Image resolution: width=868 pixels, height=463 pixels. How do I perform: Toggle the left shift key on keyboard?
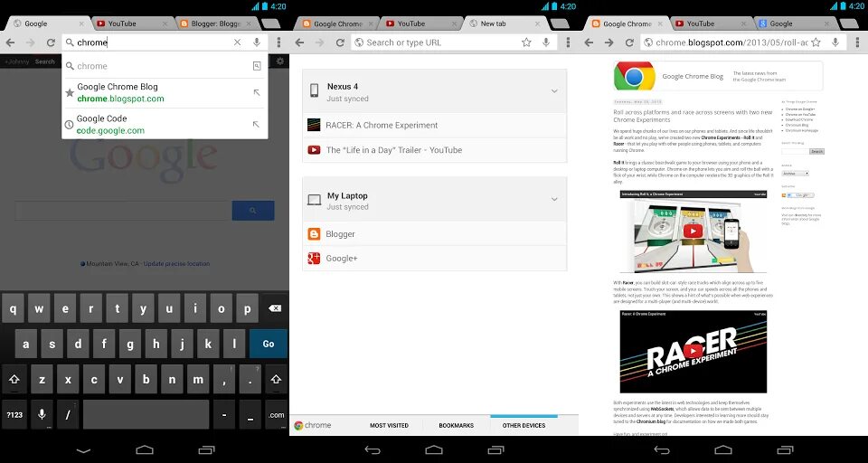click(14, 380)
